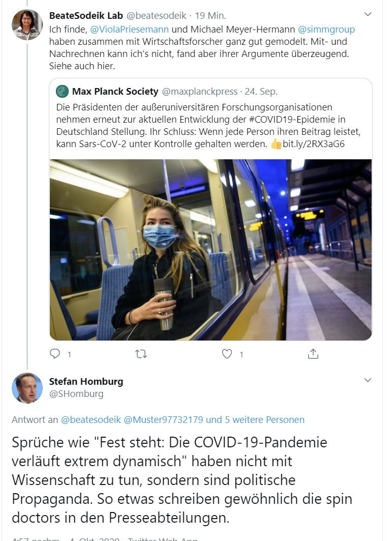Open the masked woman on train photo
The width and height of the screenshot is (392, 541).
coord(210,249)
